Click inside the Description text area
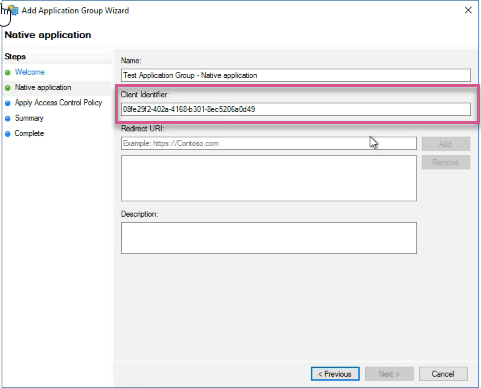 pyautogui.click(x=269, y=238)
